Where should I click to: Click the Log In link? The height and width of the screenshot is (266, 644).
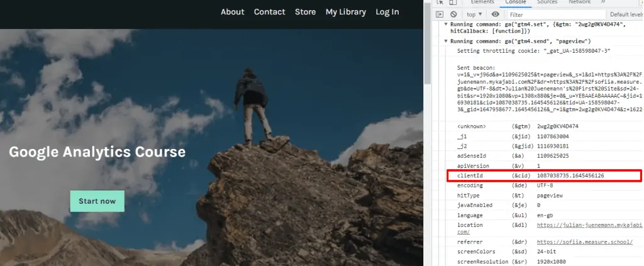[x=387, y=12]
